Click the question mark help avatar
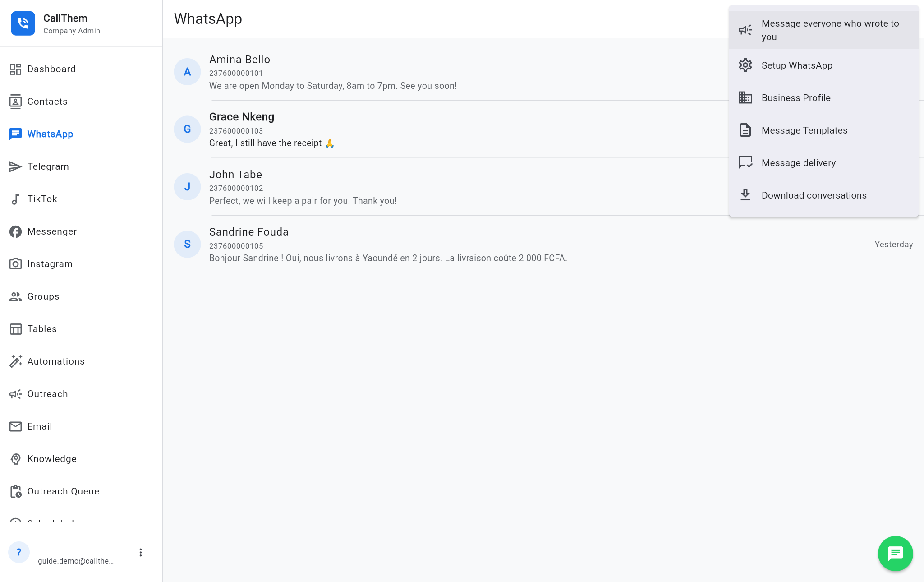The width and height of the screenshot is (924, 582). (x=19, y=552)
